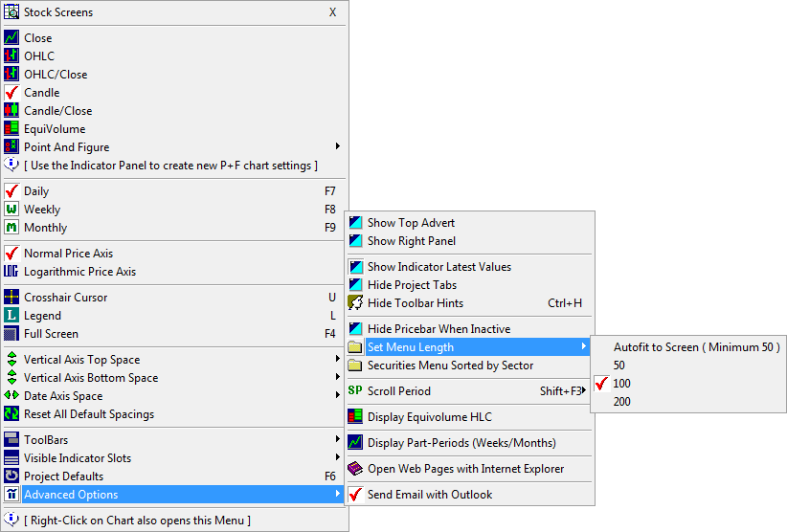The width and height of the screenshot is (787, 532).
Task: Switch to Monthly using its M icon
Action: pos(11,228)
